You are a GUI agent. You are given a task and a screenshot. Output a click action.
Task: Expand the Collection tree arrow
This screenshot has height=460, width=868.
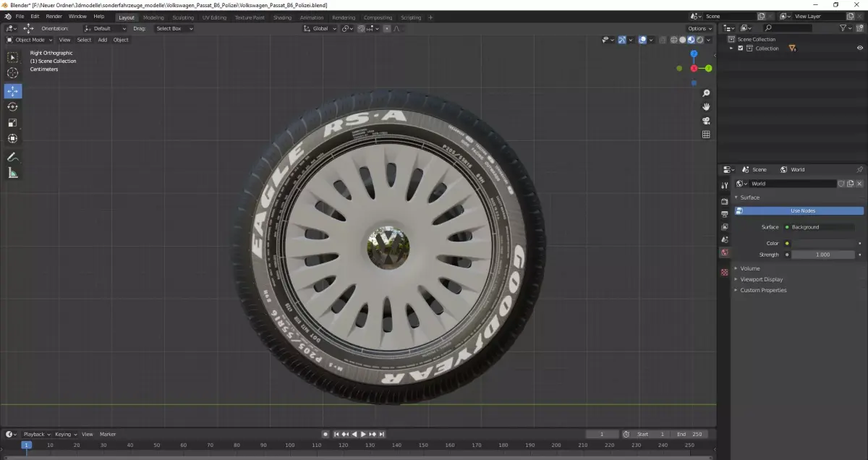tap(731, 48)
